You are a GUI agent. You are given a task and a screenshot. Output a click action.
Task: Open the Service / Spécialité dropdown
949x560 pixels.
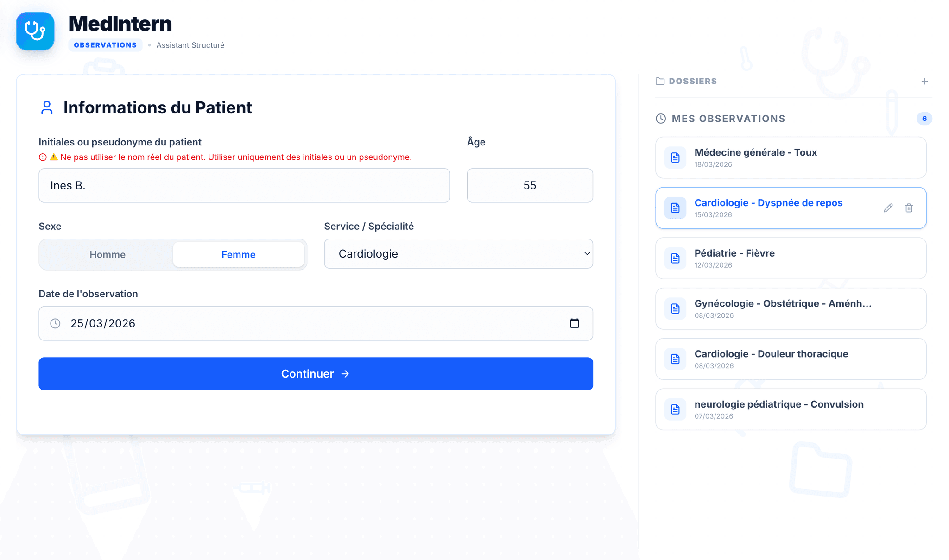(458, 254)
